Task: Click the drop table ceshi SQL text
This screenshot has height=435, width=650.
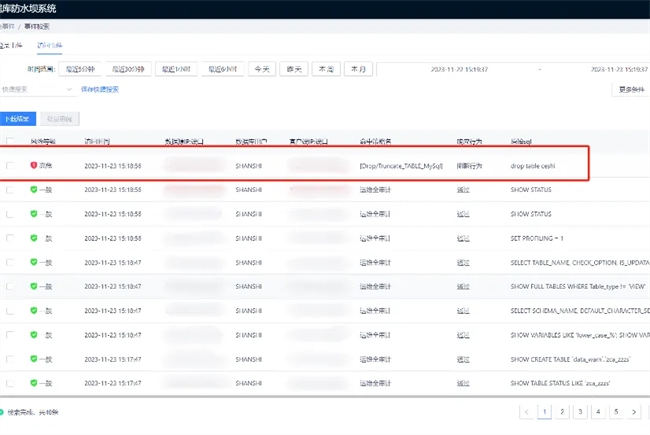Action: [533, 166]
